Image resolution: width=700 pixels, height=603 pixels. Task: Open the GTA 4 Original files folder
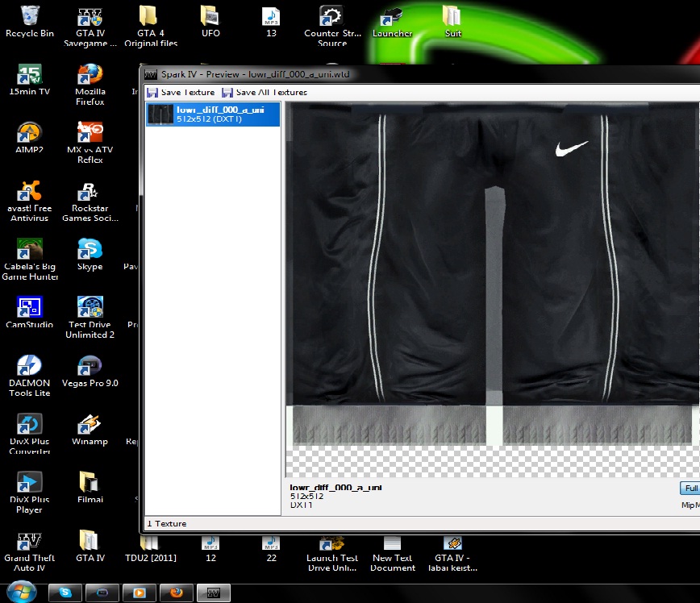click(151, 27)
